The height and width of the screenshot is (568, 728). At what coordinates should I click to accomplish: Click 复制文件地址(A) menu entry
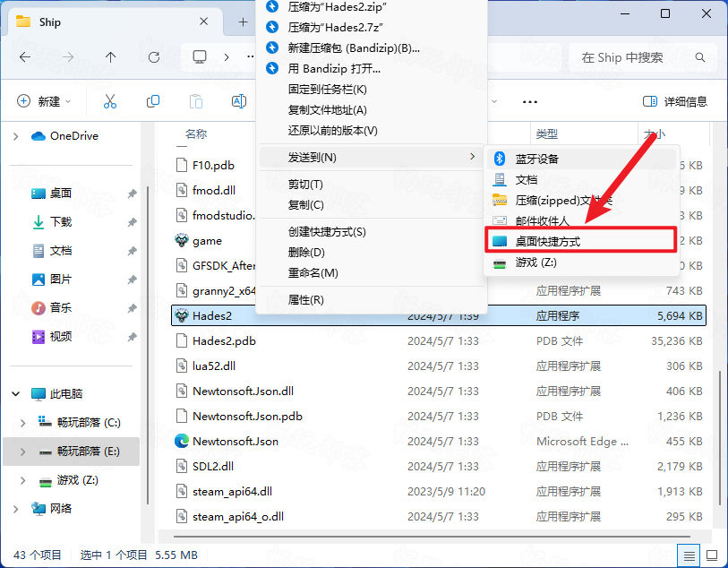click(372, 110)
